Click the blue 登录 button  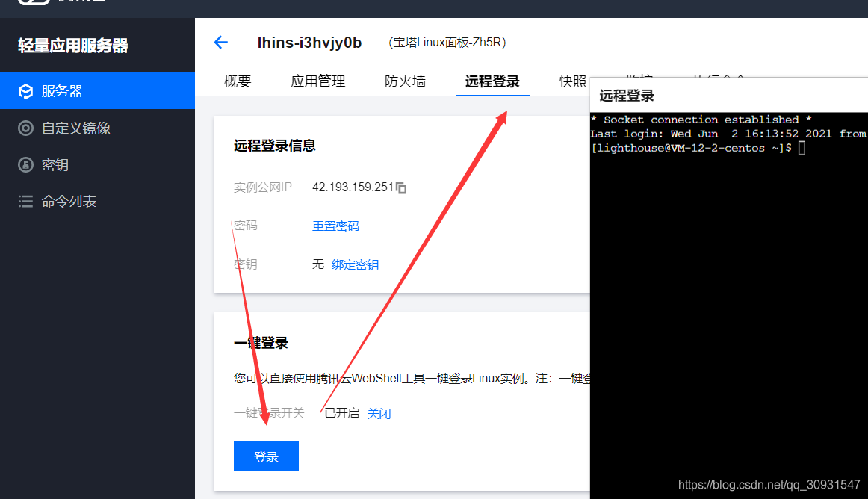coord(266,456)
